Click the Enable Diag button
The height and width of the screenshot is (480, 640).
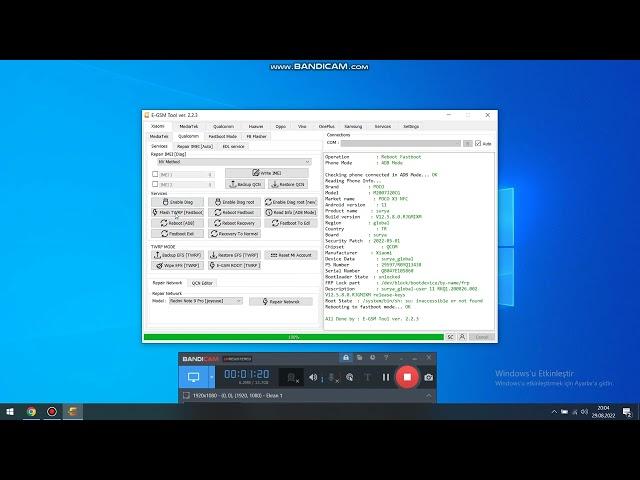[x=177, y=202]
